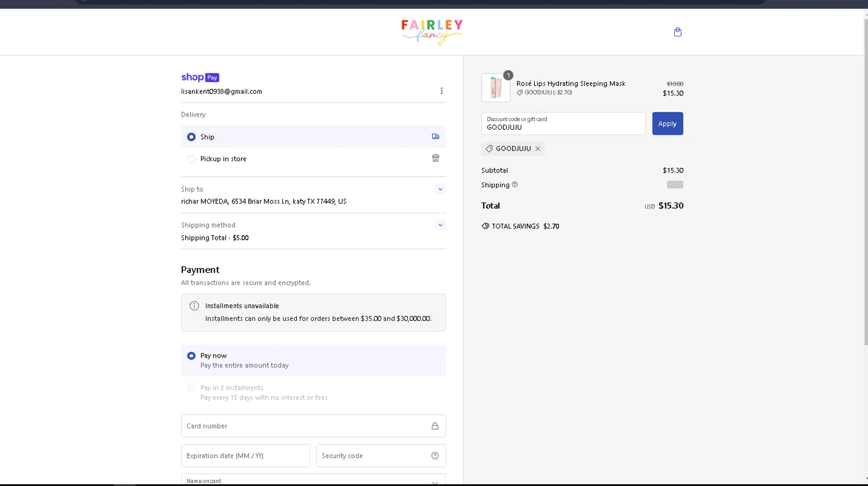868x486 pixels.
Task: Click the tag icon beside TOTAL SAVINGS
Action: tap(486, 226)
